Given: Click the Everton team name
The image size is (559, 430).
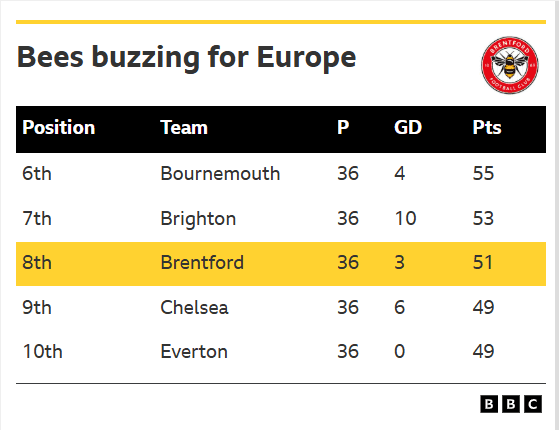Looking at the screenshot, I should point(194,352).
